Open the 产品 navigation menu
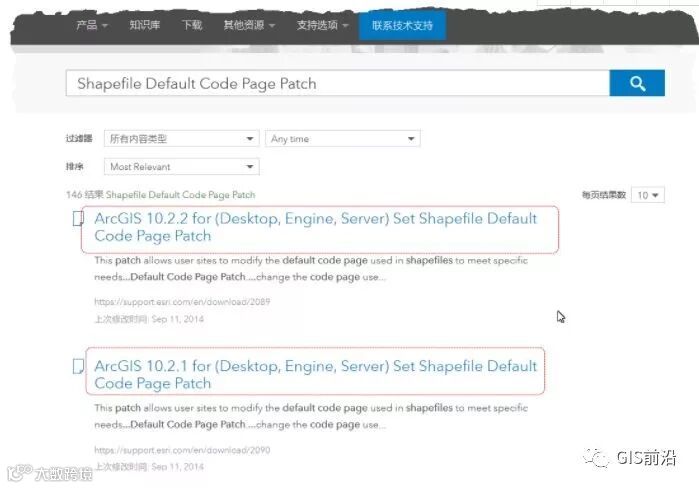The width and height of the screenshot is (699, 488). 92,25
